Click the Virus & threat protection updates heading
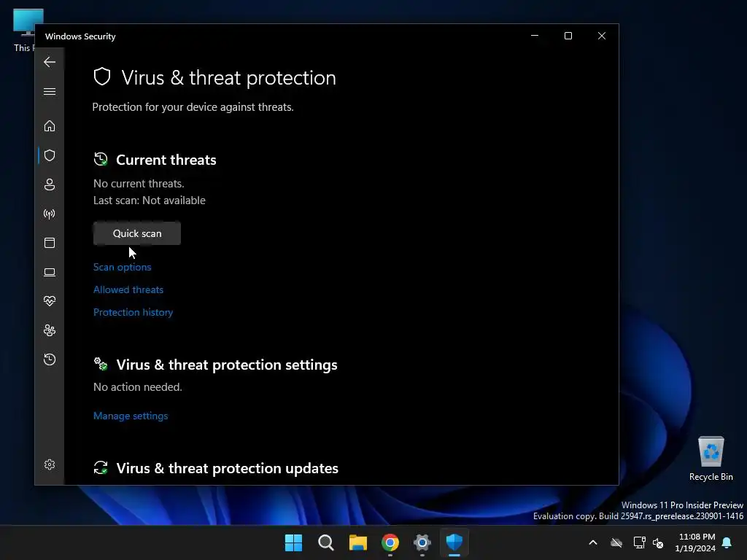Viewport: 747px width, 560px height. click(228, 468)
